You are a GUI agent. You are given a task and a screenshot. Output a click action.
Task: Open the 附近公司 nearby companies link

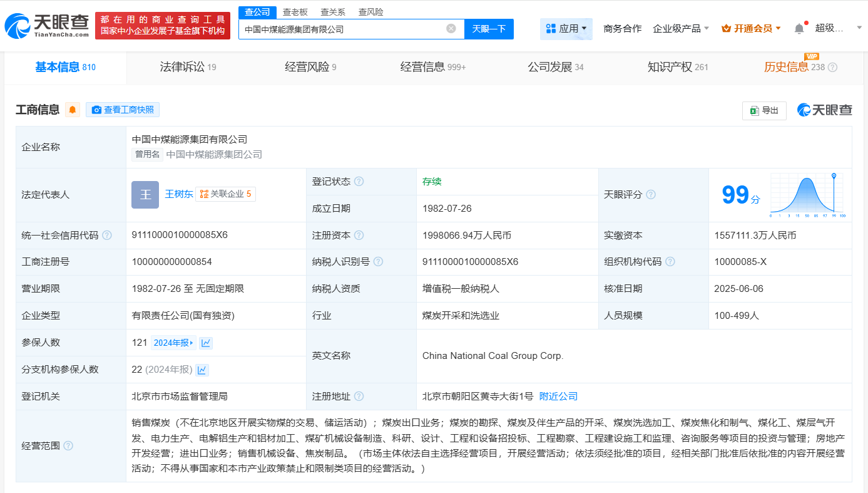(x=558, y=397)
